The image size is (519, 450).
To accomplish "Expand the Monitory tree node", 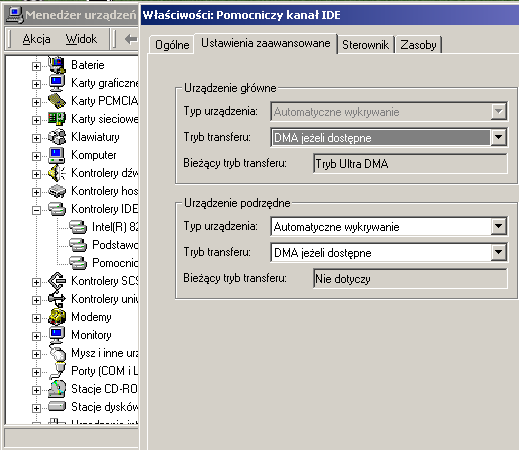I will (x=36, y=336).
